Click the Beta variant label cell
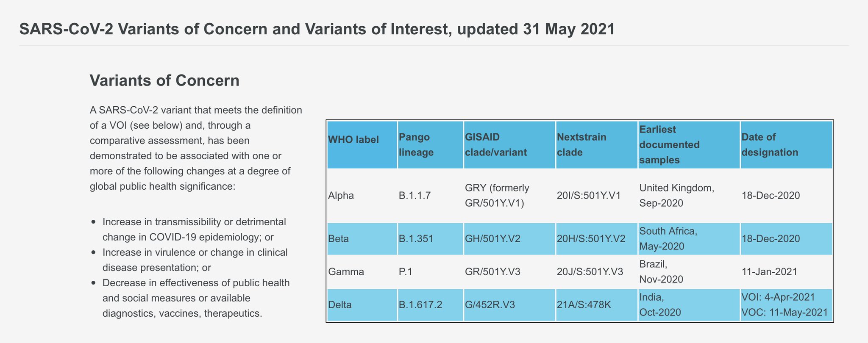 click(339, 239)
